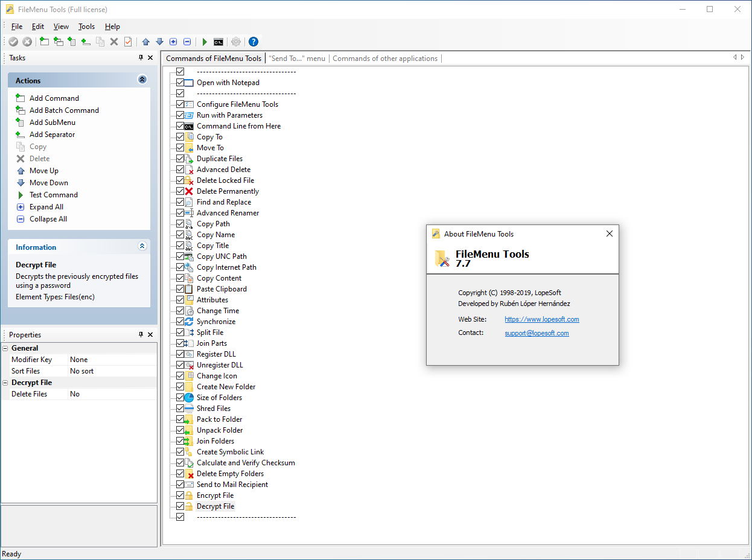Uncheck the Register DLL checkbox
The height and width of the screenshot is (560, 752).
[x=180, y=354]
